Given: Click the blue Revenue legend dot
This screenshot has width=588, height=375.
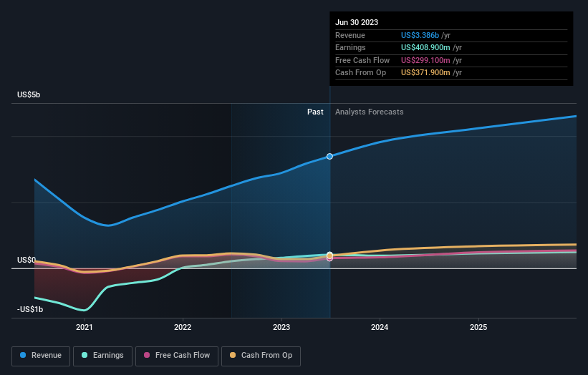Looking at the screenshot, I should pyautogui.click(x=23, y=355).
